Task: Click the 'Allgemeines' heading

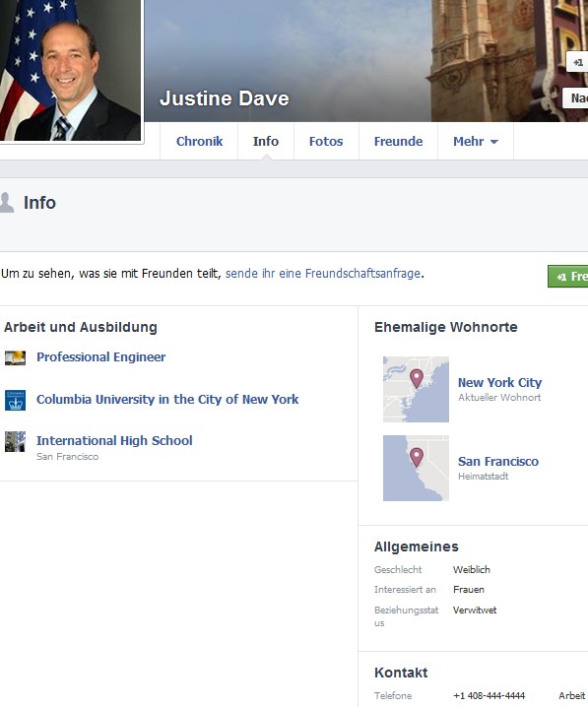Action: click(417, 546)
